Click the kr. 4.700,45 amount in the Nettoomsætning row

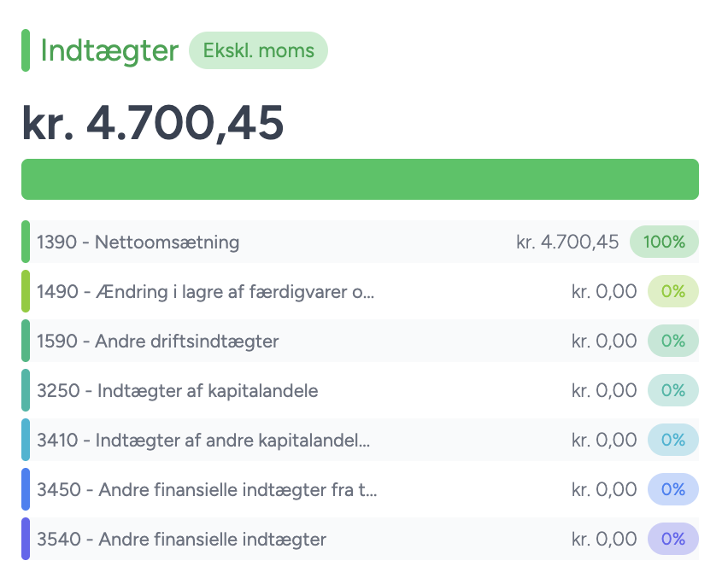tap(567, 242)
